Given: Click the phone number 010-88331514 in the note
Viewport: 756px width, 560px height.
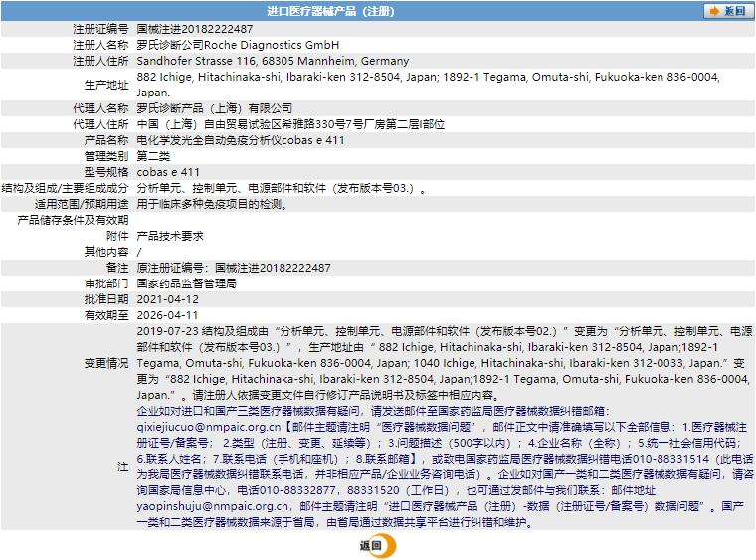Looking at the screenshot, I should pyautogui.click(x=671, y=459).
